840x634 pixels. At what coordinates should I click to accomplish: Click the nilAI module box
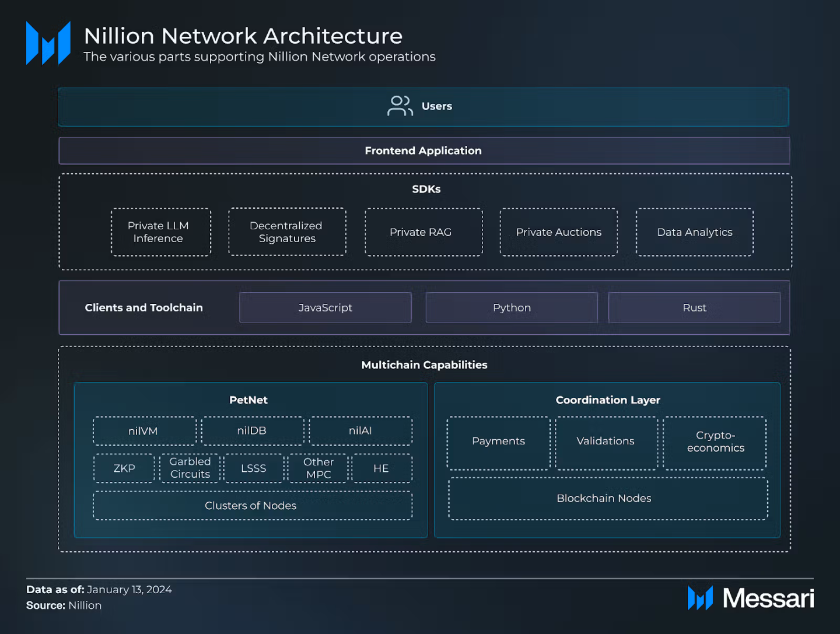(x=360, y=431)
